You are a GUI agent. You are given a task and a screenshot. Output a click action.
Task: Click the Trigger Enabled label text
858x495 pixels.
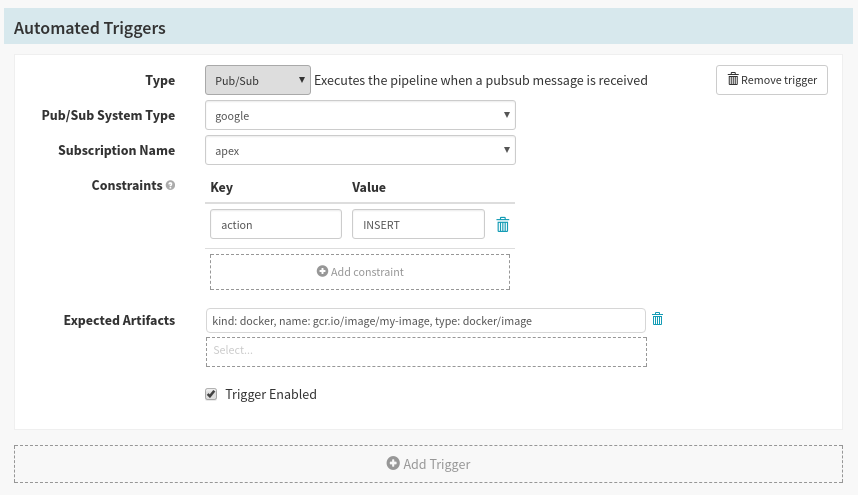pyautogui.click(x=271, y=394)
